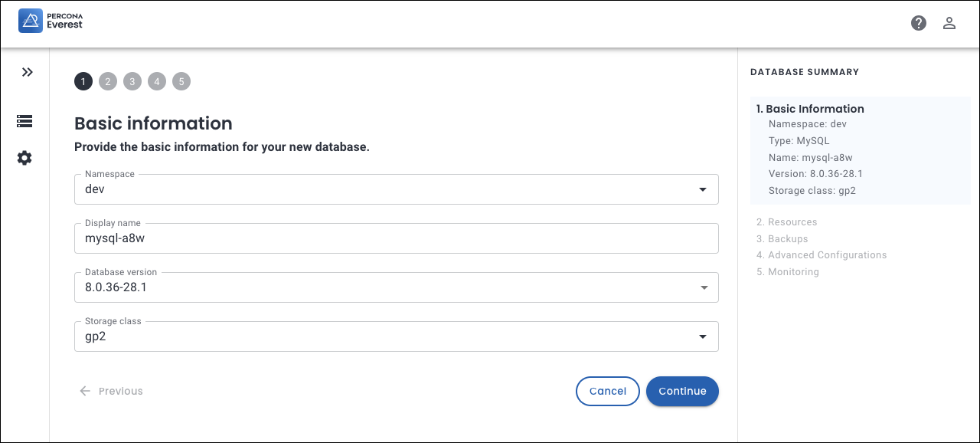Select Resources in the database summary
The width and height of the screenshot is (980, 443).
click(x=792, y=222)
